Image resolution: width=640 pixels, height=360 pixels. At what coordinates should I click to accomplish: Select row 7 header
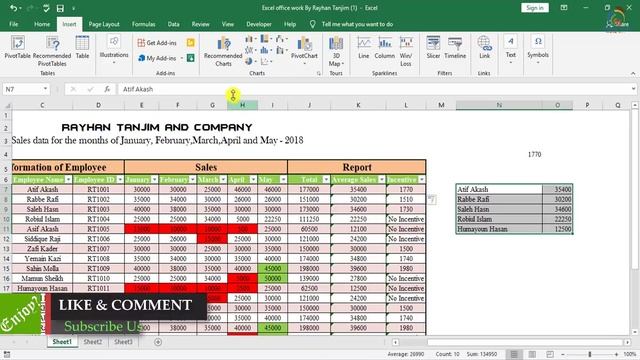(6, 189)
